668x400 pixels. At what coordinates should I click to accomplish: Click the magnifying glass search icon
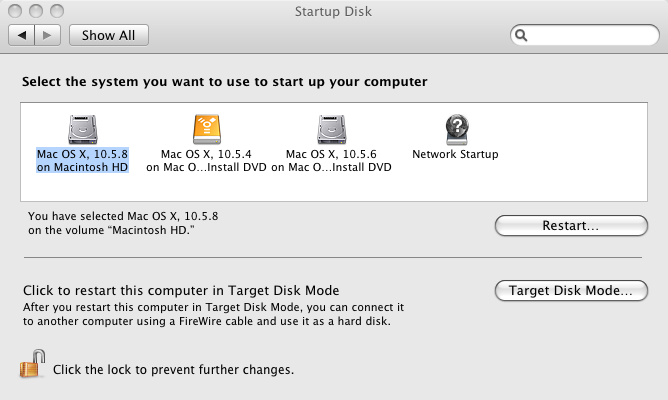[521, 35]
